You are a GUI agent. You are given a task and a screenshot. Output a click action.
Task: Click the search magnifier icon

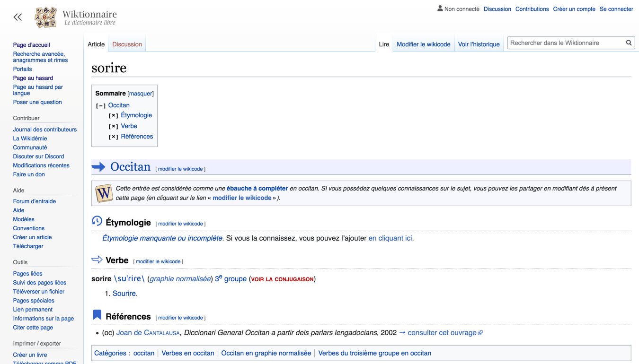click(x=629, y=43)
